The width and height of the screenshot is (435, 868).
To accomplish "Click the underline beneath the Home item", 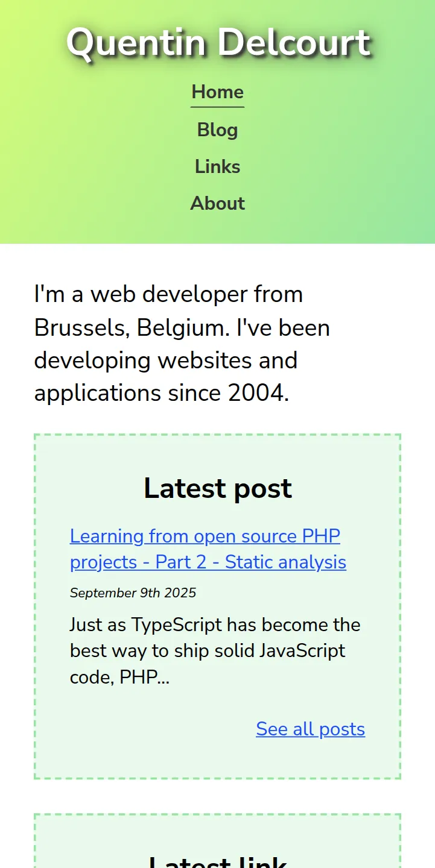I will 217,107.
